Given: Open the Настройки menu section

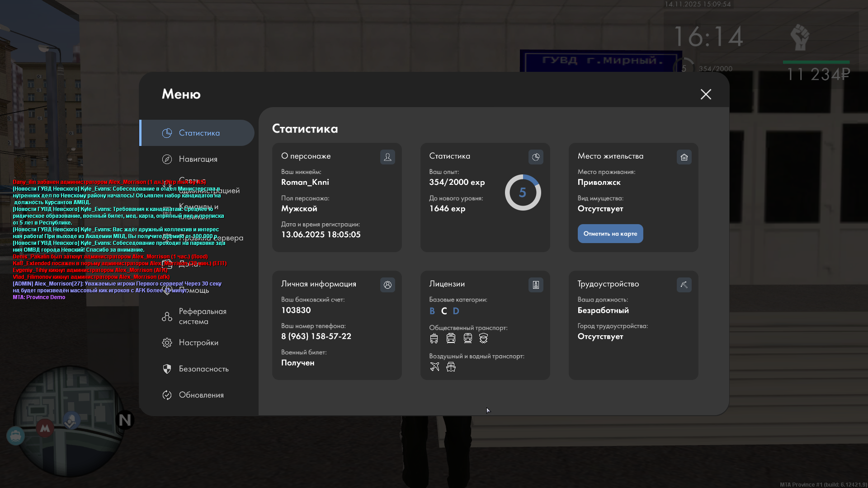Looking at the screenshot, I should (x=198, y=343).
